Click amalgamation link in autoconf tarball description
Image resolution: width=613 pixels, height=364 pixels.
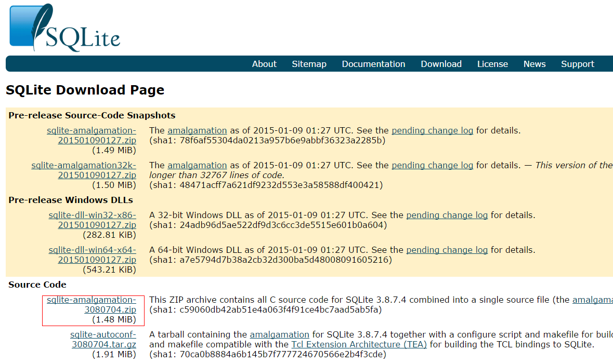(279, 334)
